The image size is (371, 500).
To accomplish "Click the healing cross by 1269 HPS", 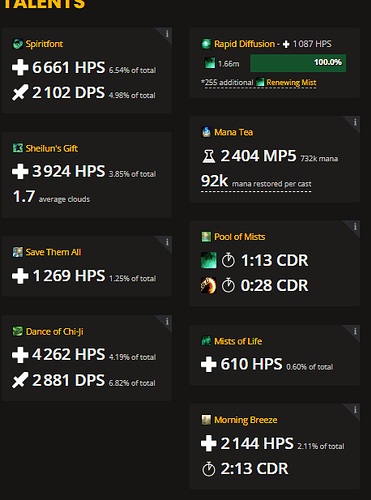I will (x=20, y=276).
